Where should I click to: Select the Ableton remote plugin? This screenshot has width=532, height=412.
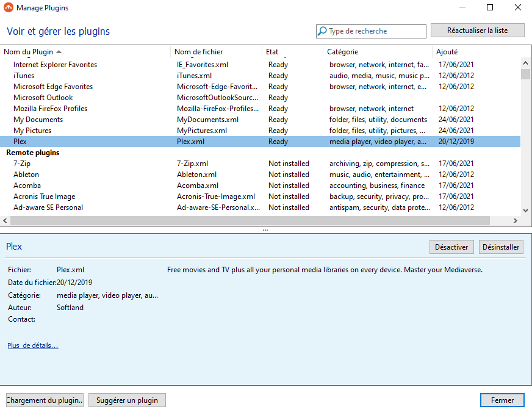click(x=261, y=175)
